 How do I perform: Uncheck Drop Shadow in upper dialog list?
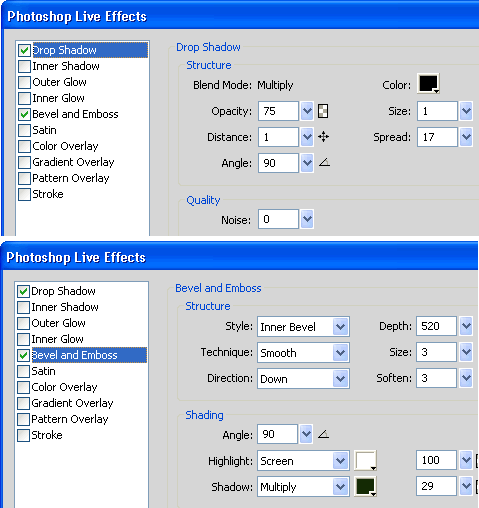click(24, 50)
